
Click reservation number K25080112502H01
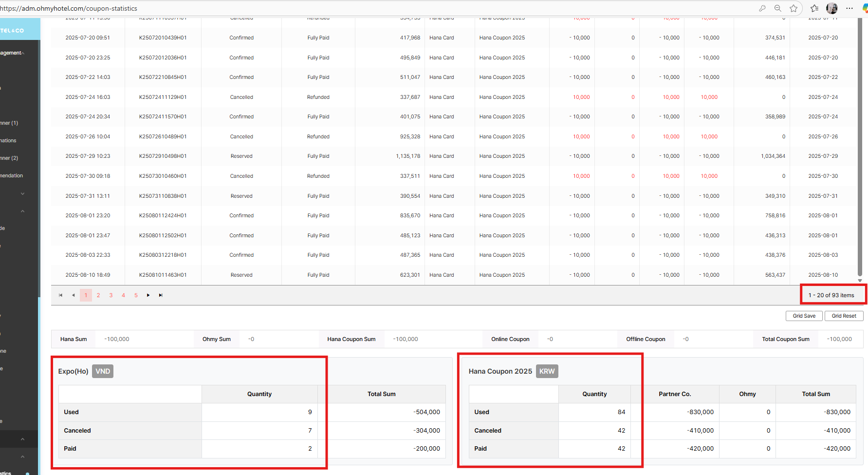pyautogui.click(x=163, y=235)
